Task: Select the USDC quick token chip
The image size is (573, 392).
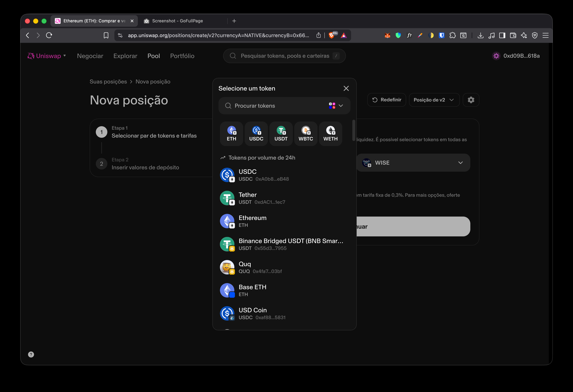Action: pyautogui.click(x=256, y=134)
